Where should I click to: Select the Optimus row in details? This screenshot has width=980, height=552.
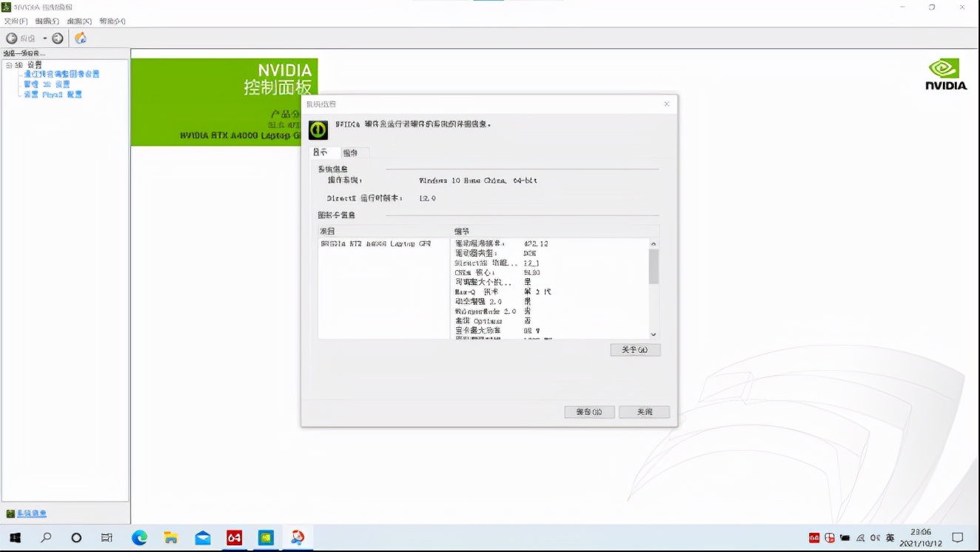click(493, 321)
